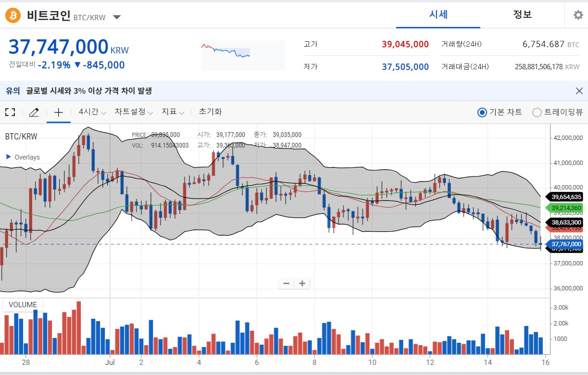Click the blue 37,767,000 current price tag

pyautogui.click(x=564, y=244)
